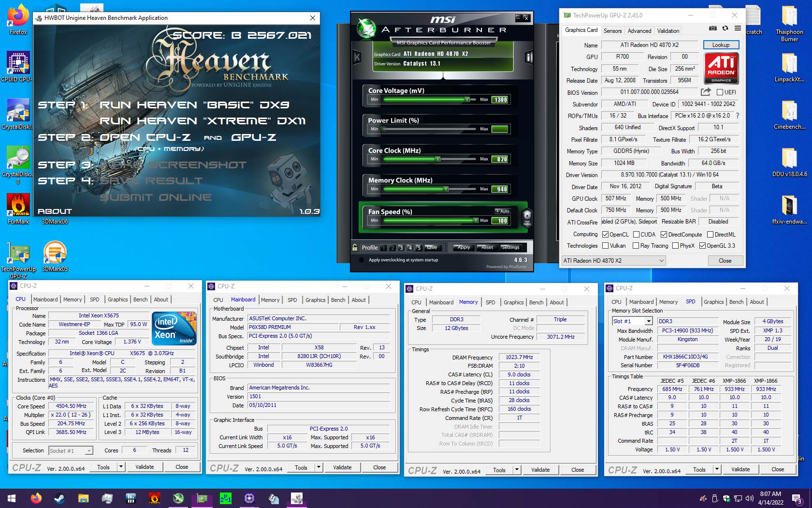Open the Firefox desktop icon

point(18,19)
